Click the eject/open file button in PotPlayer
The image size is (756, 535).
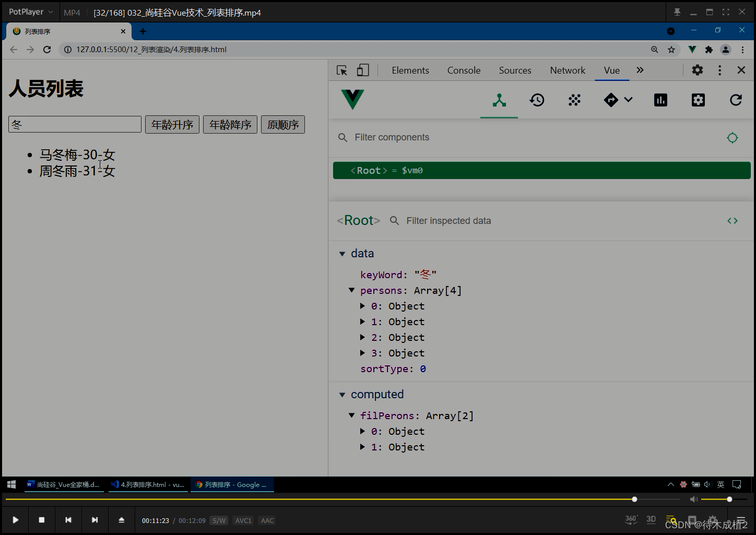pyautogui.click(x=121, y=520)
